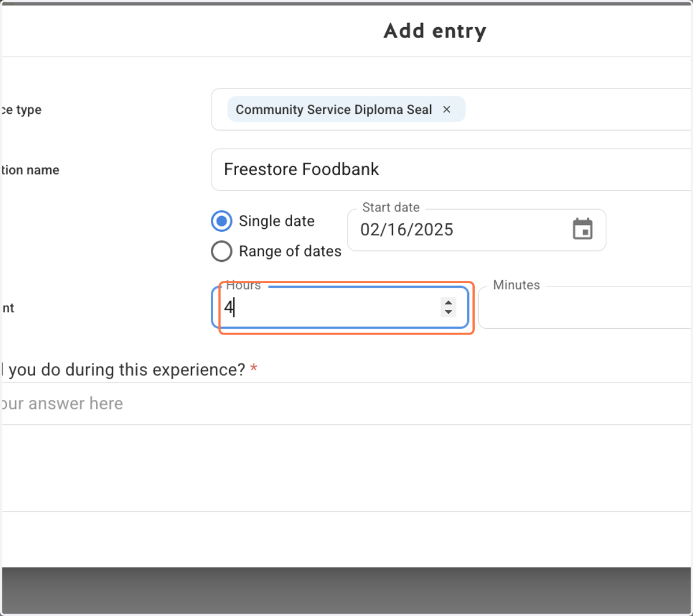
Task: Select the Single date option
Action: [x=222, y=221]
